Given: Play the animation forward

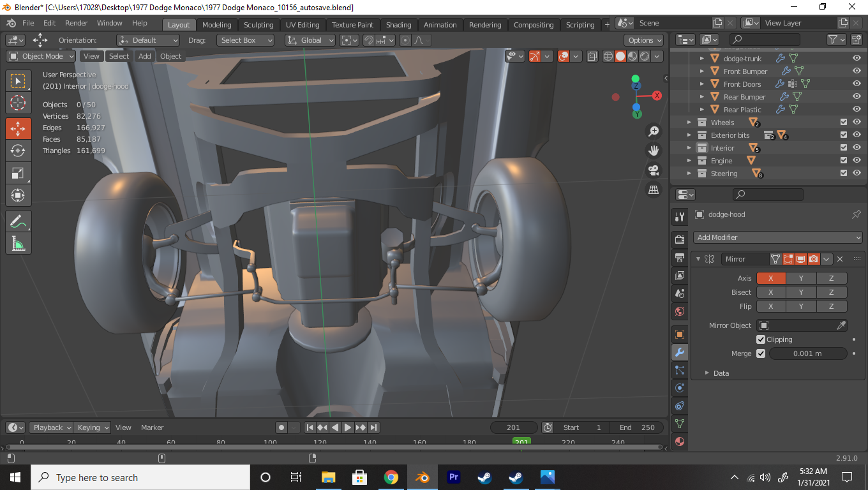Looking at the screenshot, I should (348, 427).
